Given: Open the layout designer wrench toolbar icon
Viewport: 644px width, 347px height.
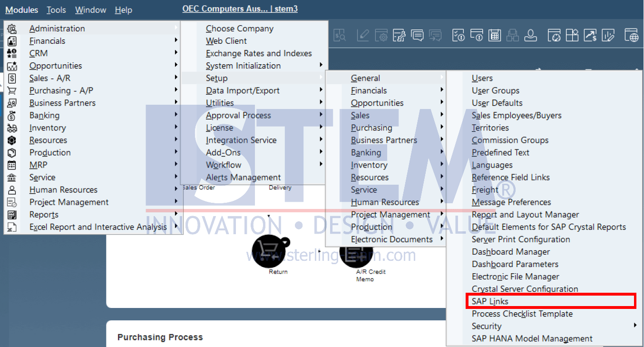Looking at the screenshot, I should coord(400,35).
